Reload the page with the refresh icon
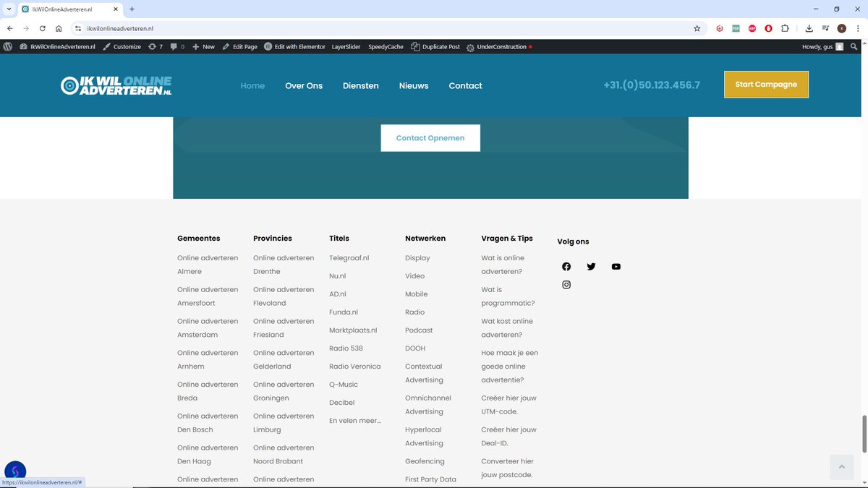This screenshot has height=488, width=868. 43,28
